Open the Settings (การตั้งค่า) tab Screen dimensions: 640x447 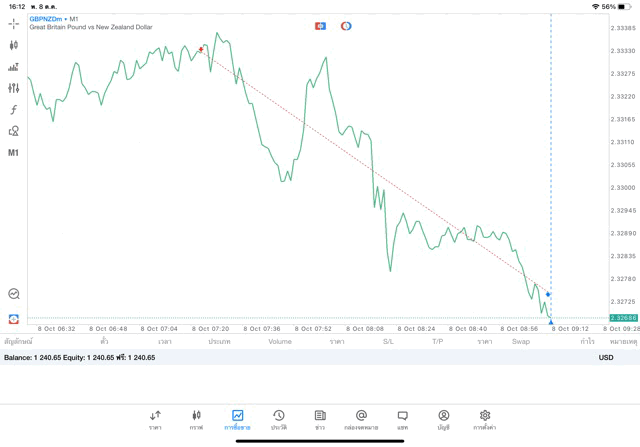tap(484, 419)
